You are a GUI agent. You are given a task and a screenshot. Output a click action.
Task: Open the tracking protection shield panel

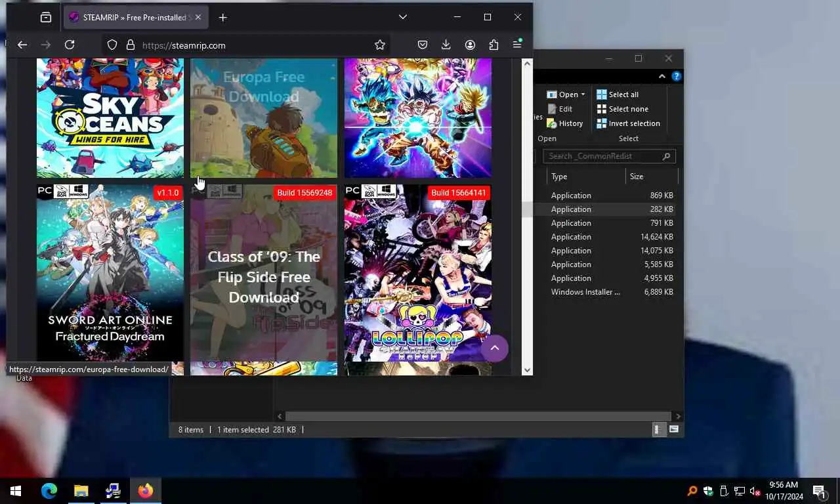112,45
